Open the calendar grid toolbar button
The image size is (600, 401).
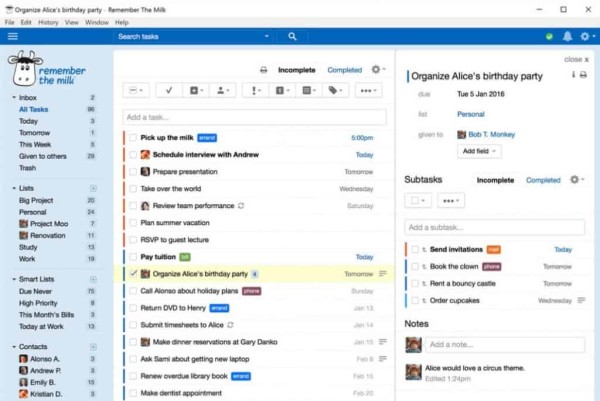(309, 90)
